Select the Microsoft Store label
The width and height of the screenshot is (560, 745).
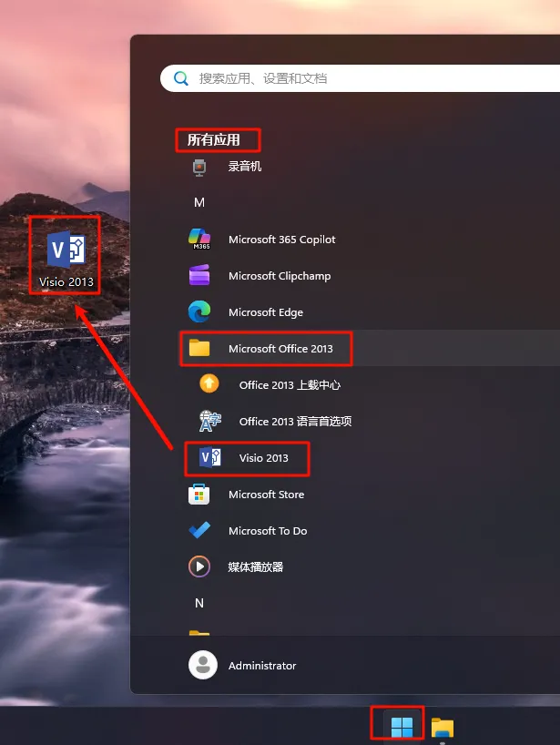coord(267,495)
